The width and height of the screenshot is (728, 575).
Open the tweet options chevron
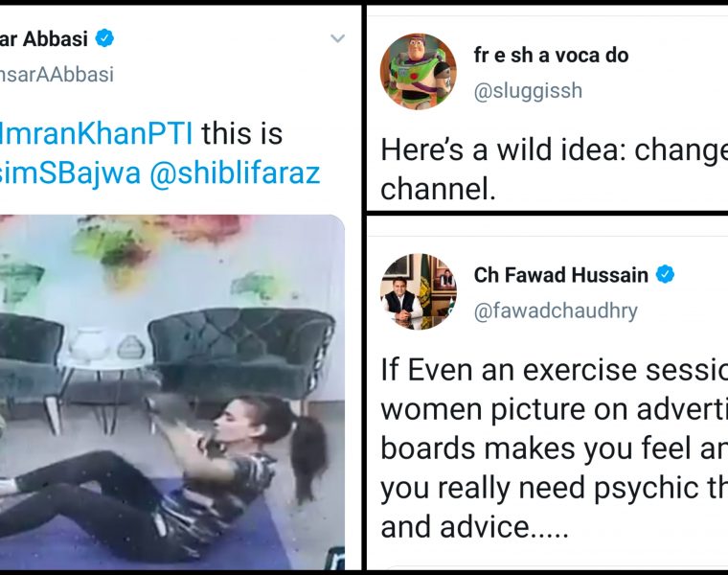pos(337,38)
